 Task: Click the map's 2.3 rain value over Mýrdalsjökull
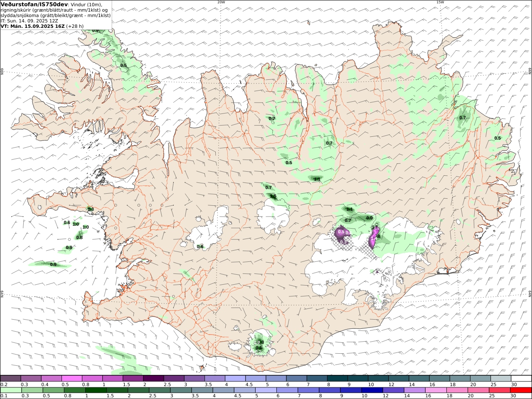pos(261,342)
